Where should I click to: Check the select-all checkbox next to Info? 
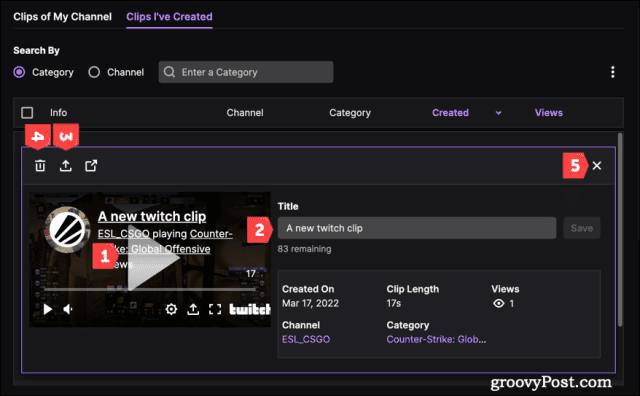[x=27, y=113]
